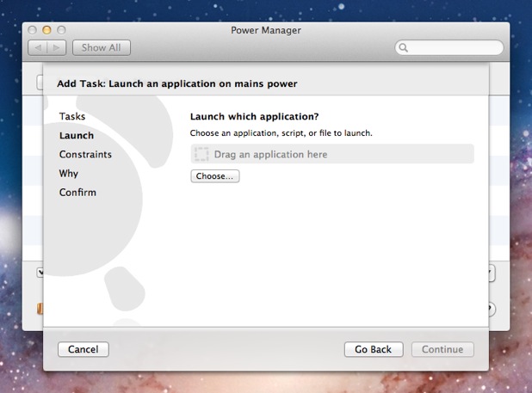Click the Continue button
532x393 pixels.
442,349
